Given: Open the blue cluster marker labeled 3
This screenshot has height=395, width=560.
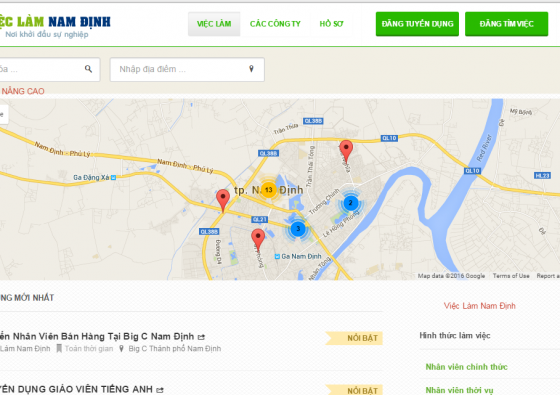Looking at the screenshot, I should [298, 229].
